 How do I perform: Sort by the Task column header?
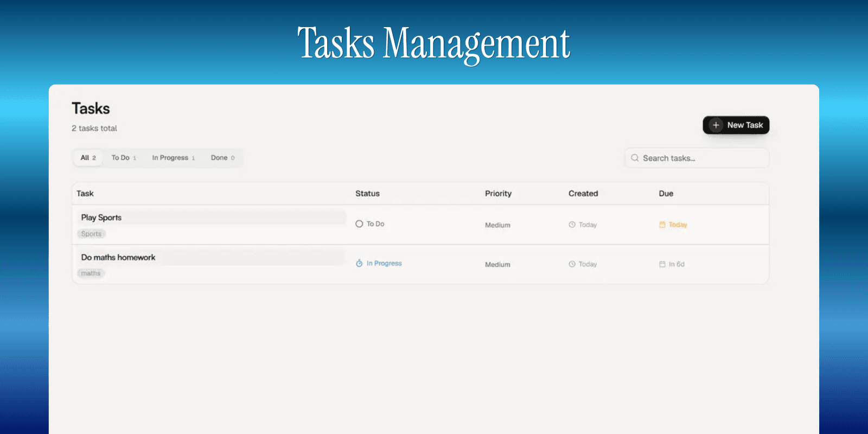tap(85, 194)
